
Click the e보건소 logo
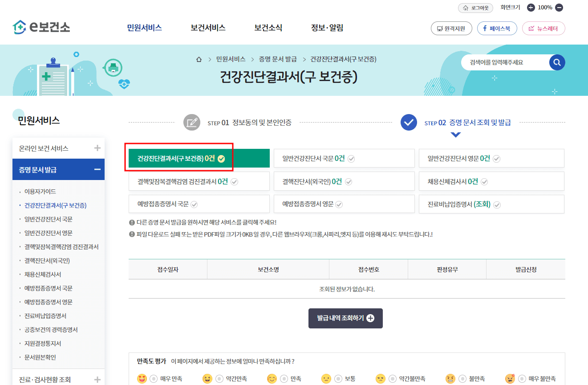point(41,27)
